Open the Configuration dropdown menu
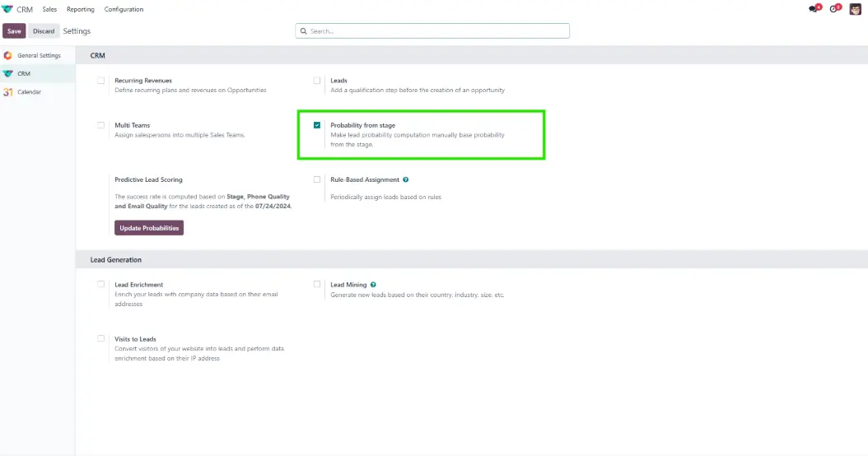This screenshot has width=868, height=456. coord(124,9)
